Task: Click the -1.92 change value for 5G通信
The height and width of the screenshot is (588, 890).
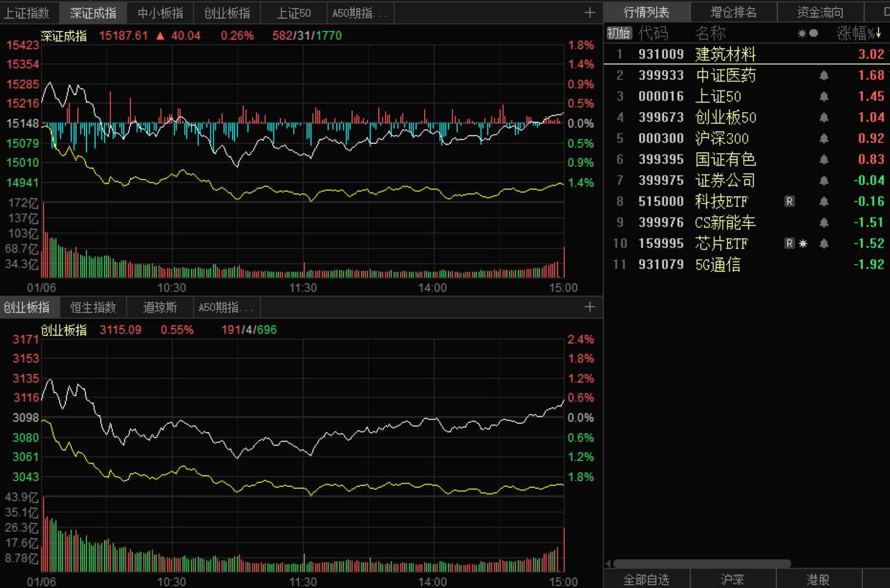Action: pos(869,264)
